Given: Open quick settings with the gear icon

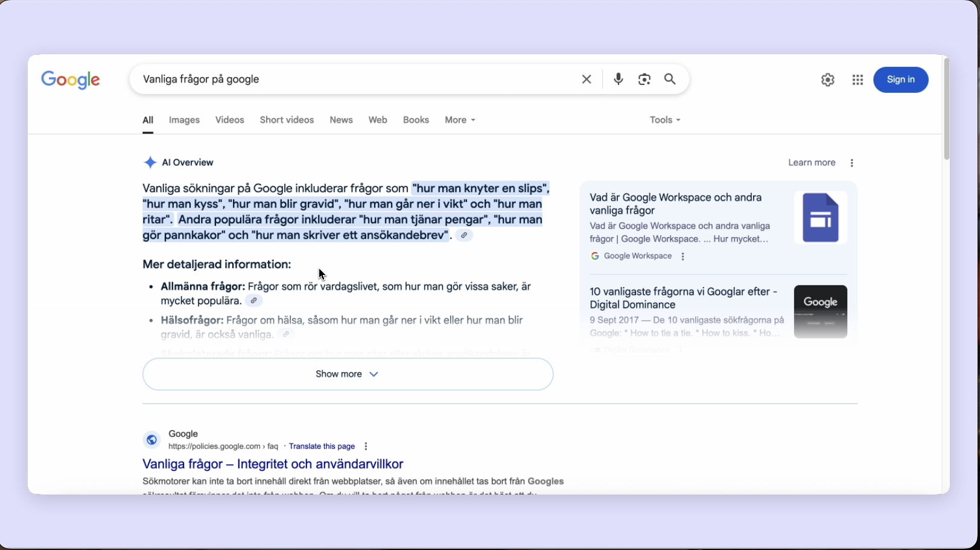Looking at the screenshot, I should (x=827, y=80).
